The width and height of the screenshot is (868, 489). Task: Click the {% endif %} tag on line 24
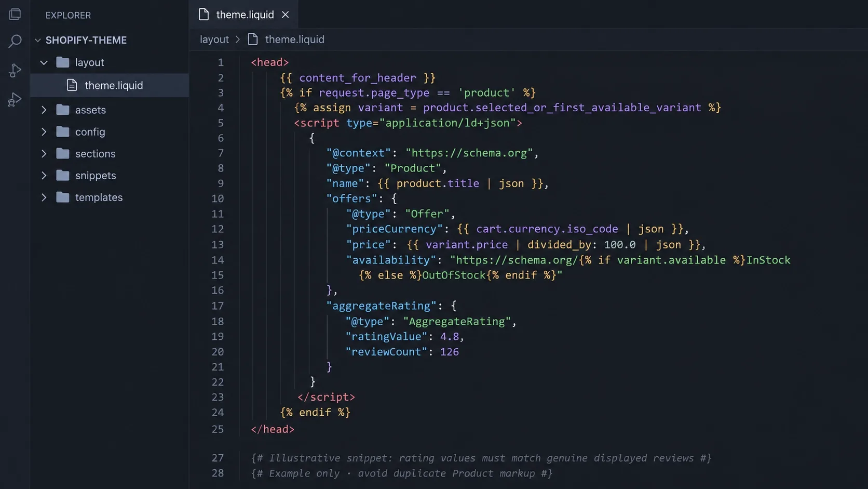coord(315,413)
